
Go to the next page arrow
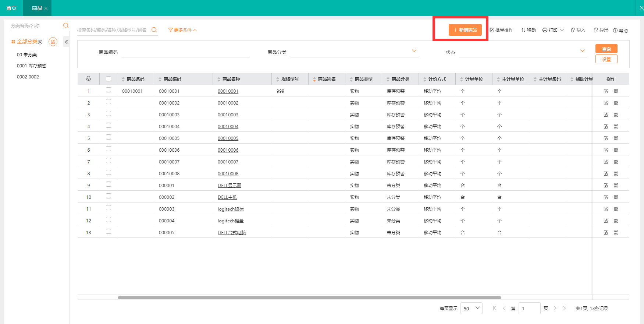pyautogui.click(x=555, y=308)
